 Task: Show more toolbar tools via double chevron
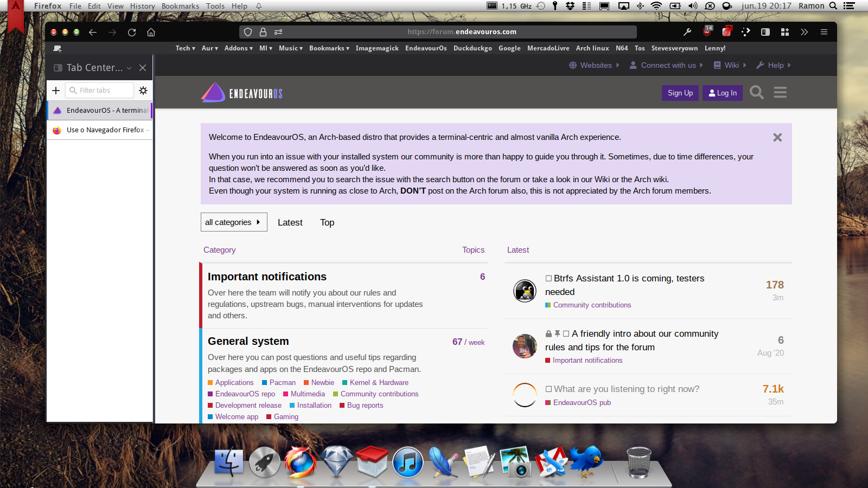[x=805, y=32]
